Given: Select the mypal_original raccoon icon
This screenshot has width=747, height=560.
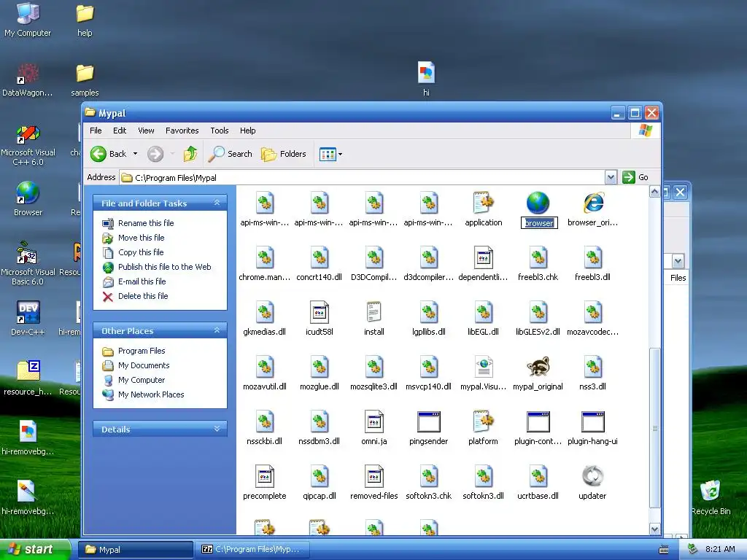Looking at the screenshot, I should 538,367.
